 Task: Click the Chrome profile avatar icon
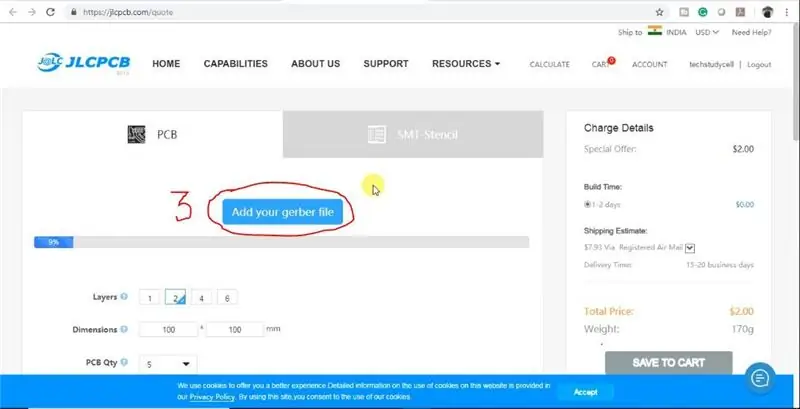click(x=768, y=12)
